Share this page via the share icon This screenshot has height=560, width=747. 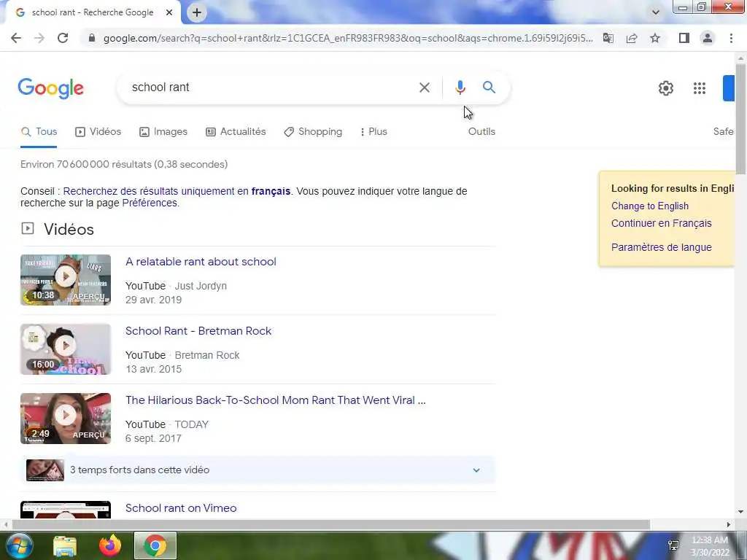pos(632,38)
